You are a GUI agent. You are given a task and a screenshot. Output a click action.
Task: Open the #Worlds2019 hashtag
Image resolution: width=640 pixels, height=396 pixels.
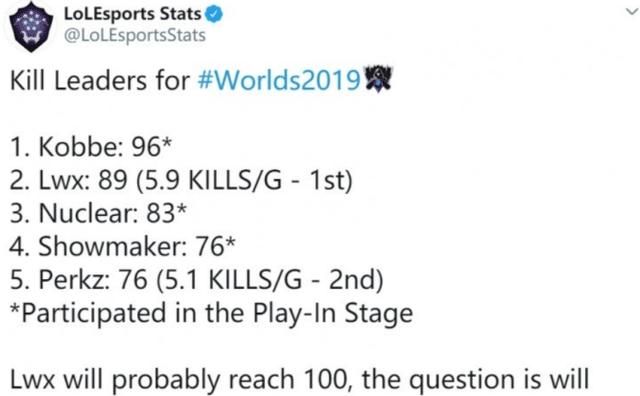[x=279, y=80]
